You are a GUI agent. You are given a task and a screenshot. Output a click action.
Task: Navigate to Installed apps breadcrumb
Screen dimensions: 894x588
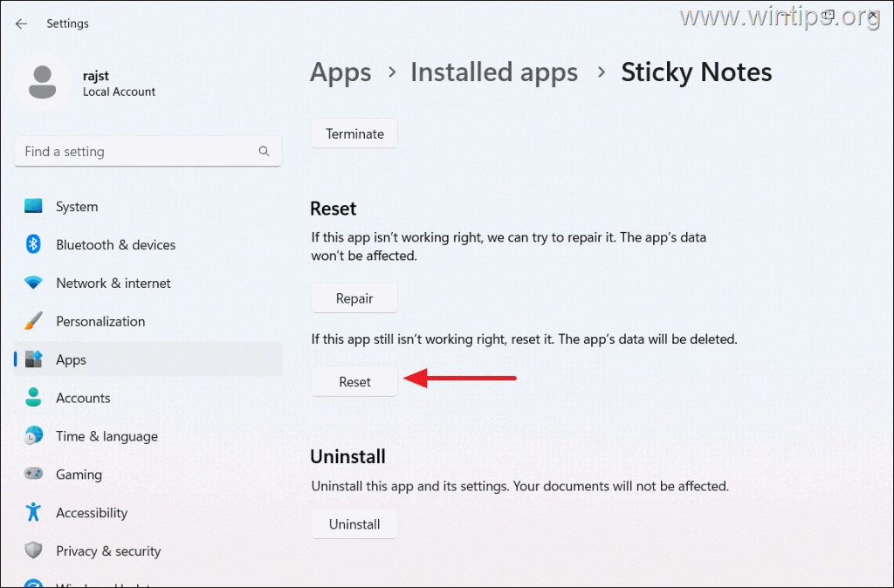tap(494, 73)
